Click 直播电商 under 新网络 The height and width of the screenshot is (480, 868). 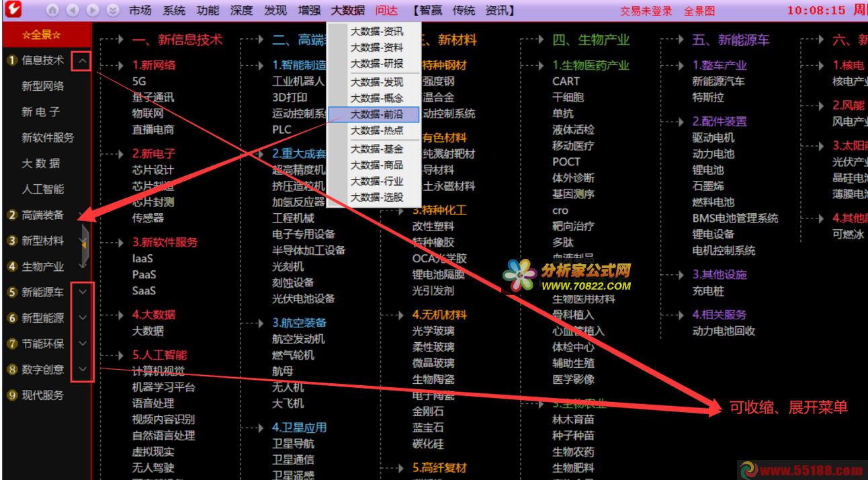pos(153,130)
